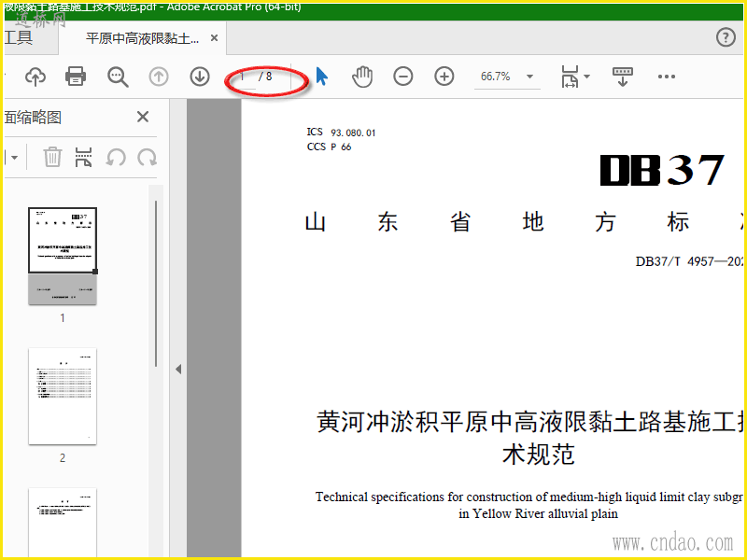Switch to the 工具 tab

point(18,37)
